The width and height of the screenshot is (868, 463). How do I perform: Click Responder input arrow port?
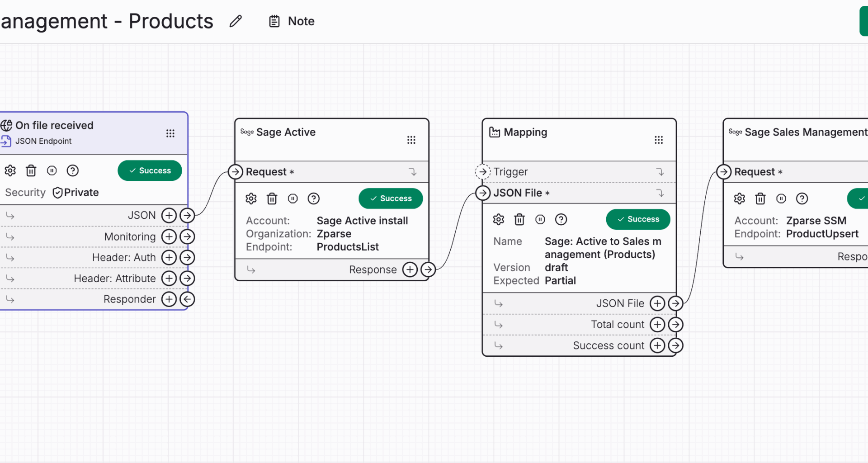pos(187,299)
